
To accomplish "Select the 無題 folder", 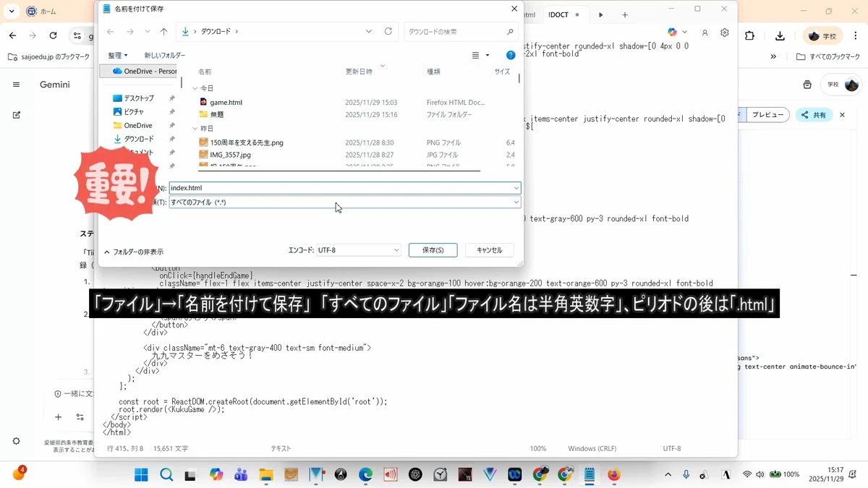I will (217, 114).
